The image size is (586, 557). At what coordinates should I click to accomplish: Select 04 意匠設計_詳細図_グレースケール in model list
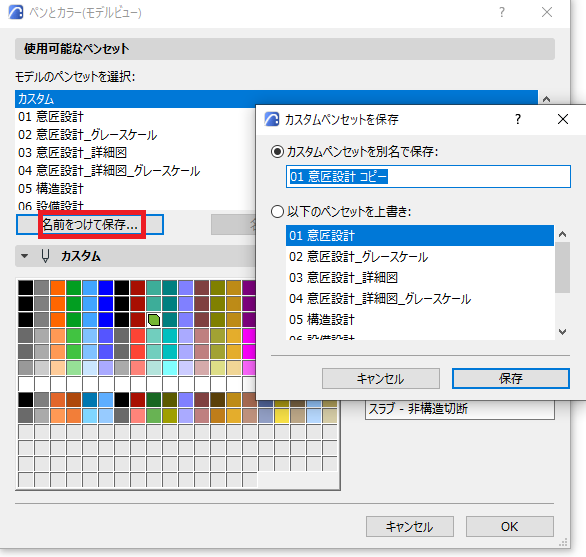pyautogui.click(x=135, y=171)
